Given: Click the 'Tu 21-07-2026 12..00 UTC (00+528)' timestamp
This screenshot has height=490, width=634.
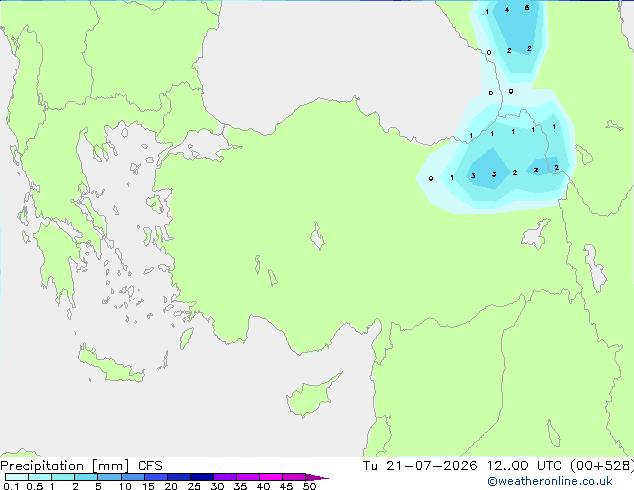Looking at the screenshot, I should click(498, 466).
